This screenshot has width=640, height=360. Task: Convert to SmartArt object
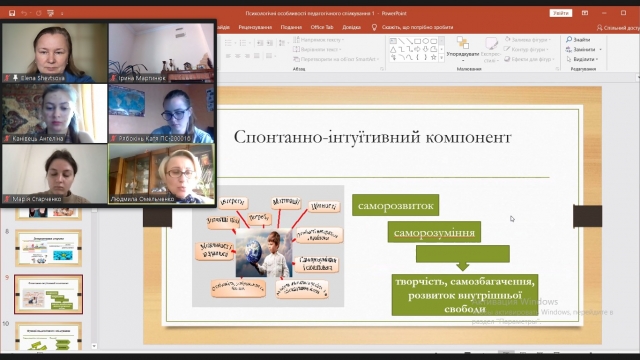pos(336,59)
